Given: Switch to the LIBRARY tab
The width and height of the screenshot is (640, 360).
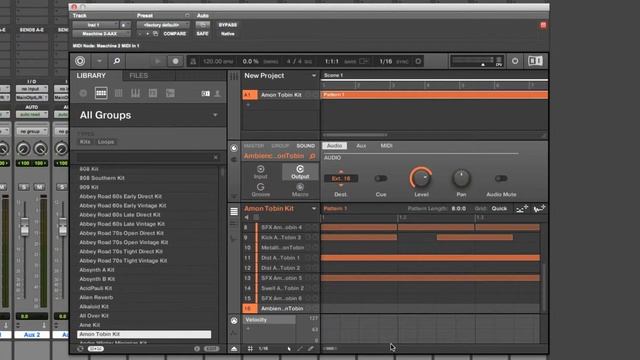Looking at the screenshot, I should [x=91, y=76].
